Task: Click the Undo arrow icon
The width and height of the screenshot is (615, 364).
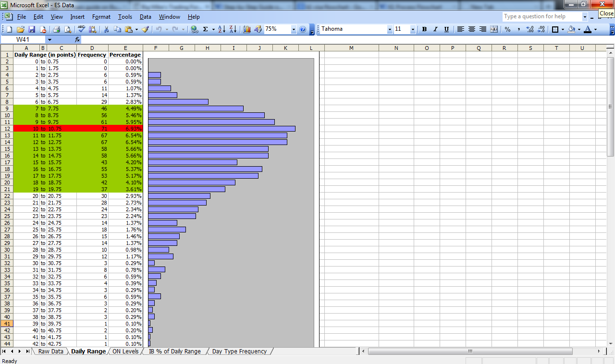Action: (x=159, y=29)
